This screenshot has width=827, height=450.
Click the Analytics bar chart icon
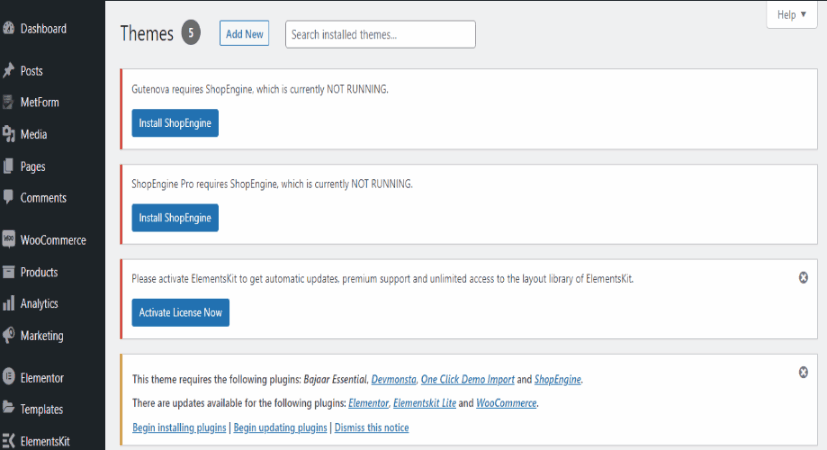8,303
